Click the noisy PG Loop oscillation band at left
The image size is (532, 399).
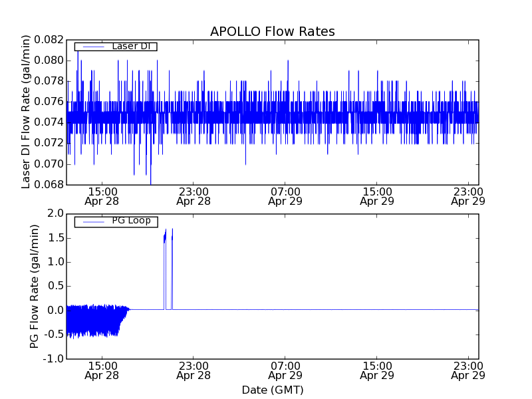pyautogui.click(x=93, y=321)
